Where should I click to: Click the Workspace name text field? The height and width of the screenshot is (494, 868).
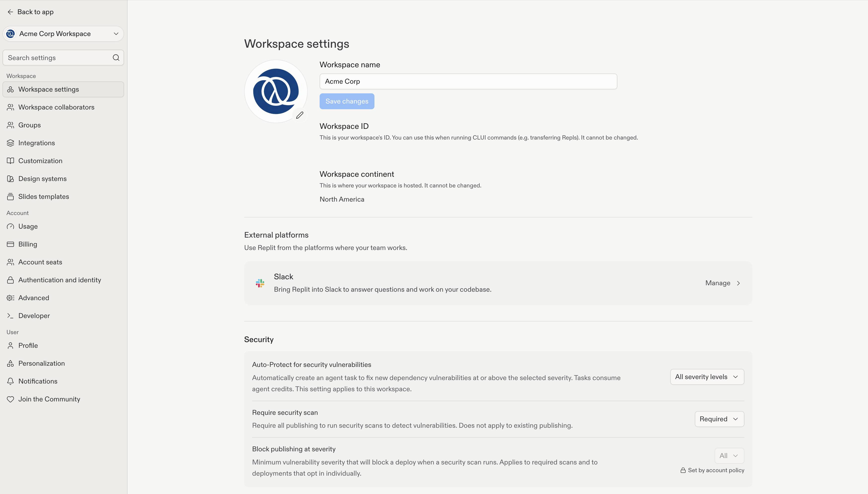[468, 81]
